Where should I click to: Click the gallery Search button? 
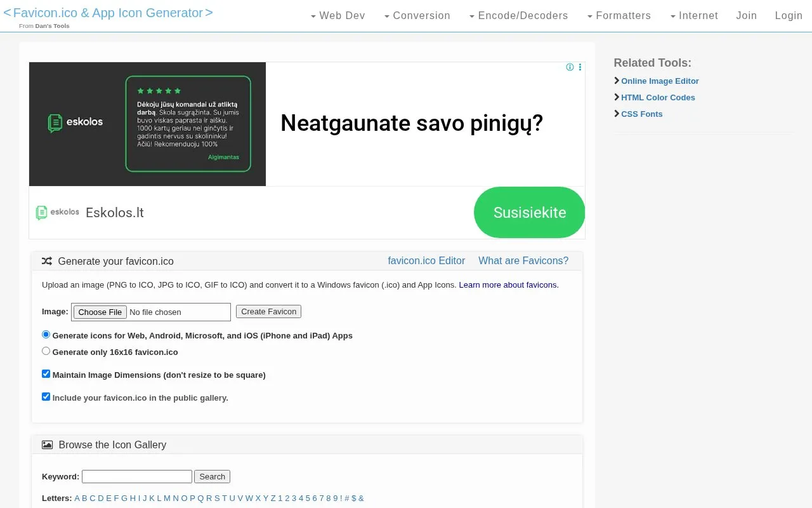pyautogui.click(x=212, y=477)
